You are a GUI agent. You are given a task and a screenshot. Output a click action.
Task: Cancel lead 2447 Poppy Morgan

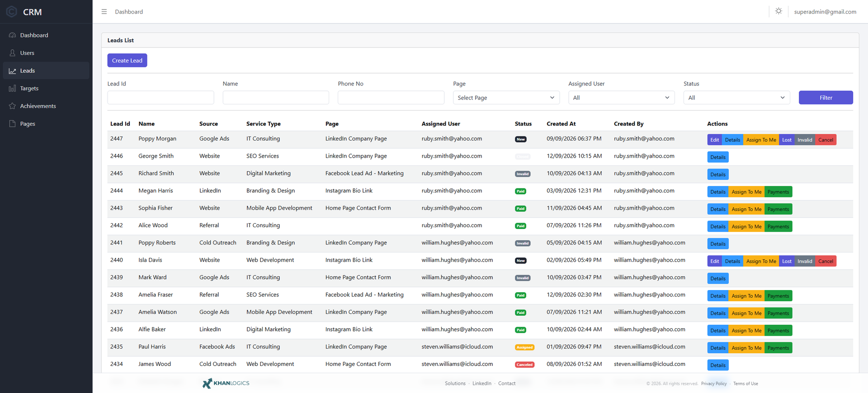(x=826, y=140)
